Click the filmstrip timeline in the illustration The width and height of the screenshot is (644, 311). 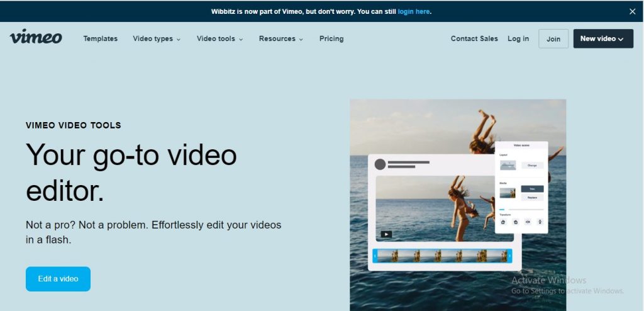[x=442, y=256]
